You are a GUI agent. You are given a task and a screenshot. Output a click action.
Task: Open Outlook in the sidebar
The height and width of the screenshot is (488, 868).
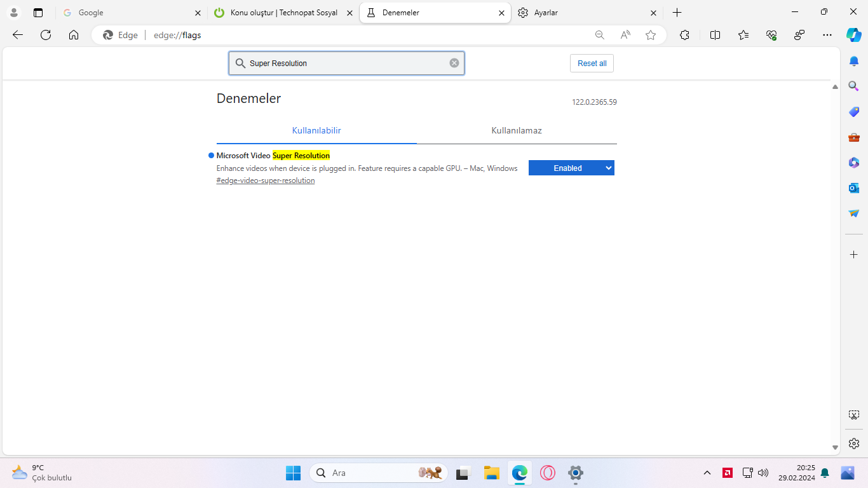tap(854, 188)
